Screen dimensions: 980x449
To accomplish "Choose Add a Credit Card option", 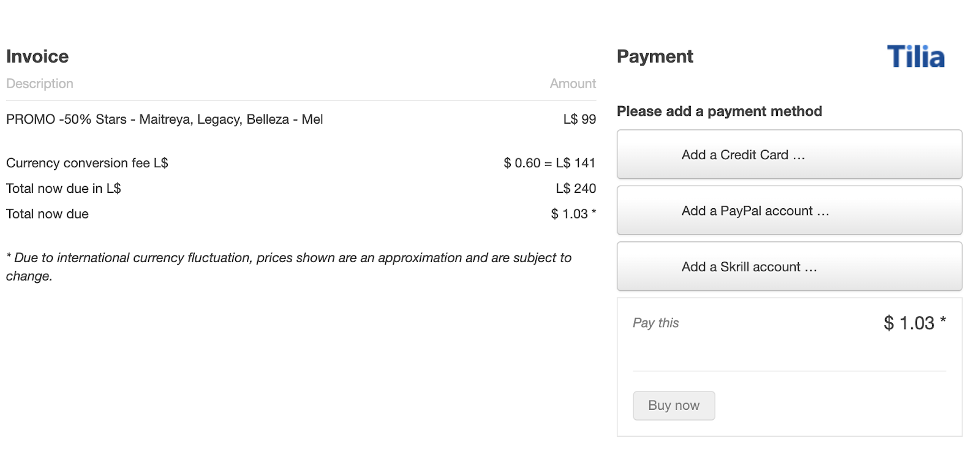I will tap(789, 154).
